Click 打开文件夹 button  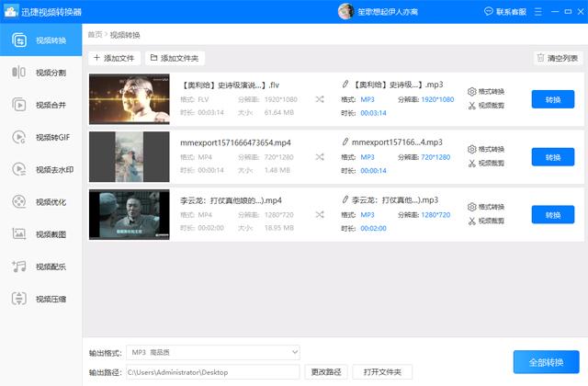click(382, 372)
